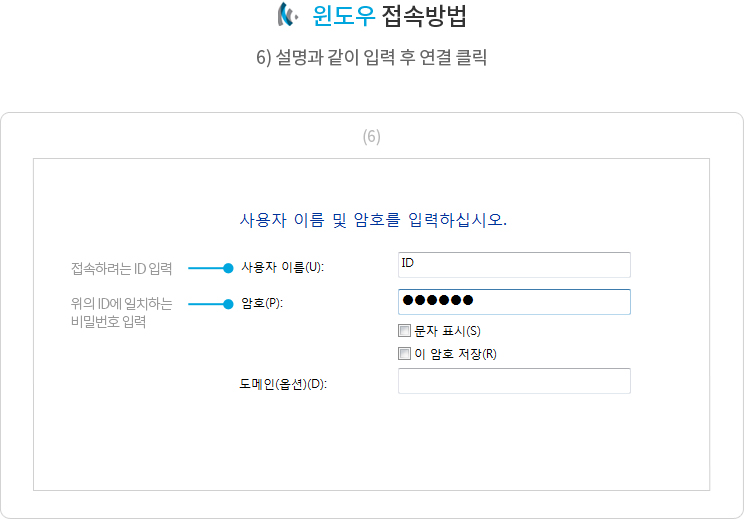Click the heading 사용자 이름 및 암호를 입력하십시오.
Viewport: 744px width, 520px height.
click(x=373, y=220)
